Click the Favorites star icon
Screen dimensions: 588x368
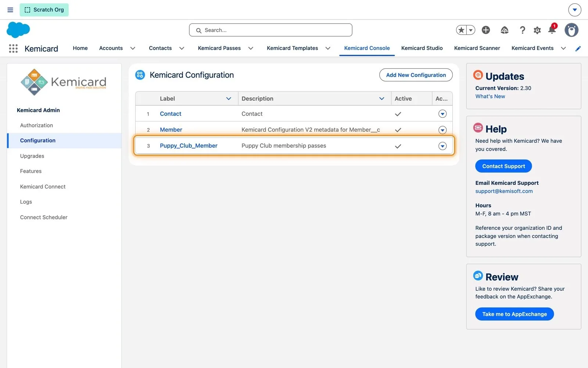point(461,30)
